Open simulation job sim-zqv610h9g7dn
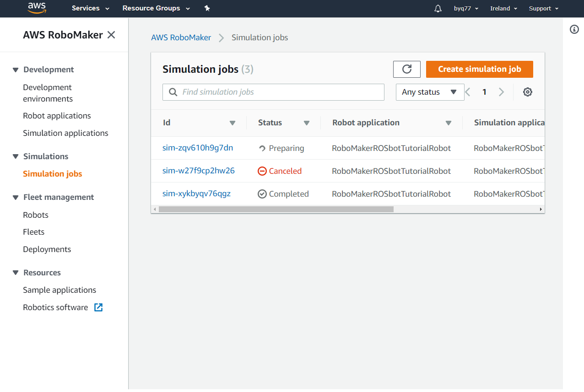The image size is (584, 392). 198,148
